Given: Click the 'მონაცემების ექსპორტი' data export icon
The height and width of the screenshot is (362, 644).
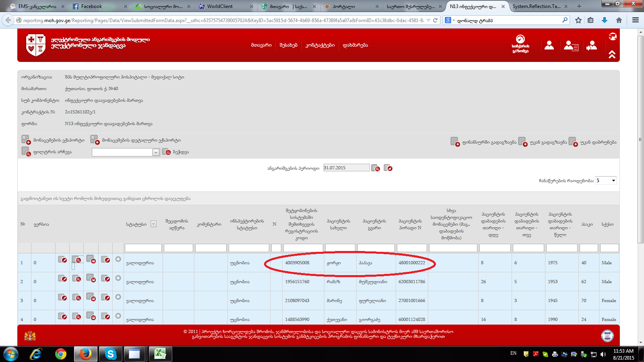Looking at the screenshot, I should tap(26, 140).
